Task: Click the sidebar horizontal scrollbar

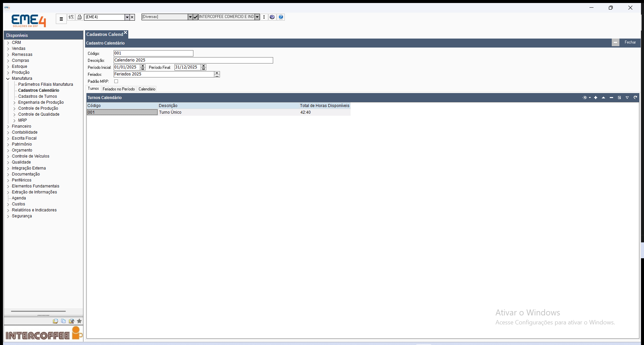Action: tap(38, 311)
